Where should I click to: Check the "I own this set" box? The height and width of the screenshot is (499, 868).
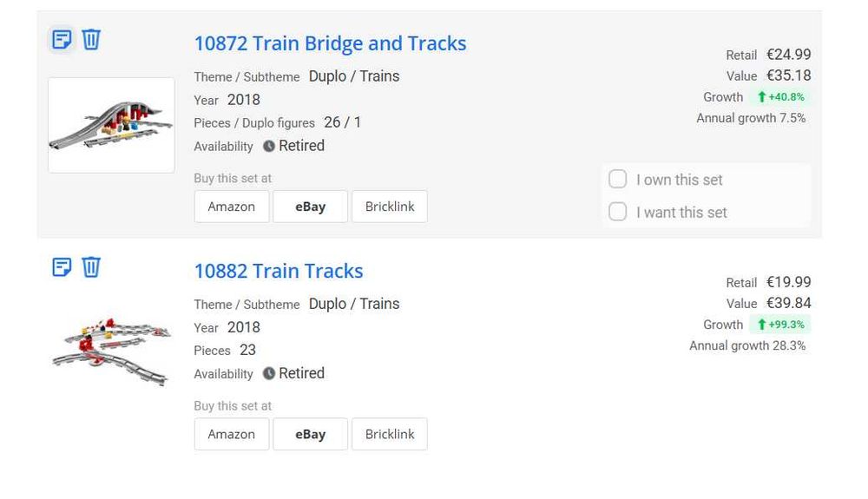click(x=618, y=180)
